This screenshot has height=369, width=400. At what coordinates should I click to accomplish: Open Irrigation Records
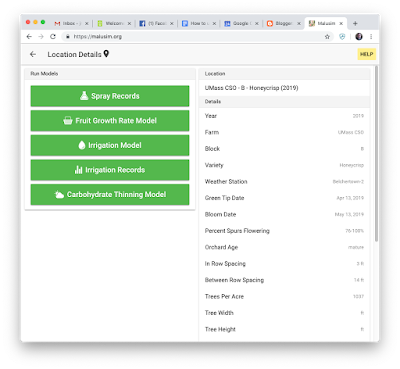click(x=110, y=170)
